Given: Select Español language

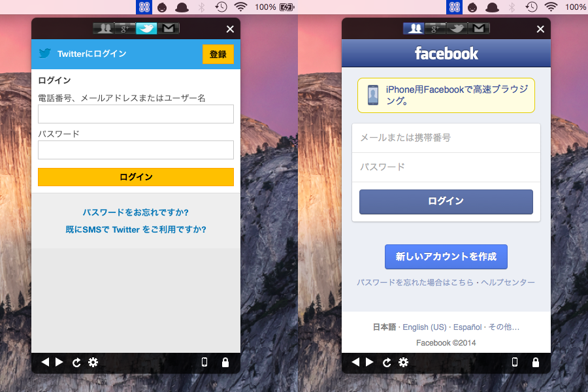Looking at the screenshot, I should click(x=468, y=327).
